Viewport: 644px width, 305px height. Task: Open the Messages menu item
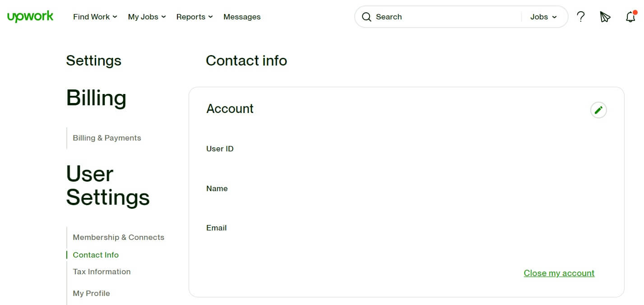242,17
